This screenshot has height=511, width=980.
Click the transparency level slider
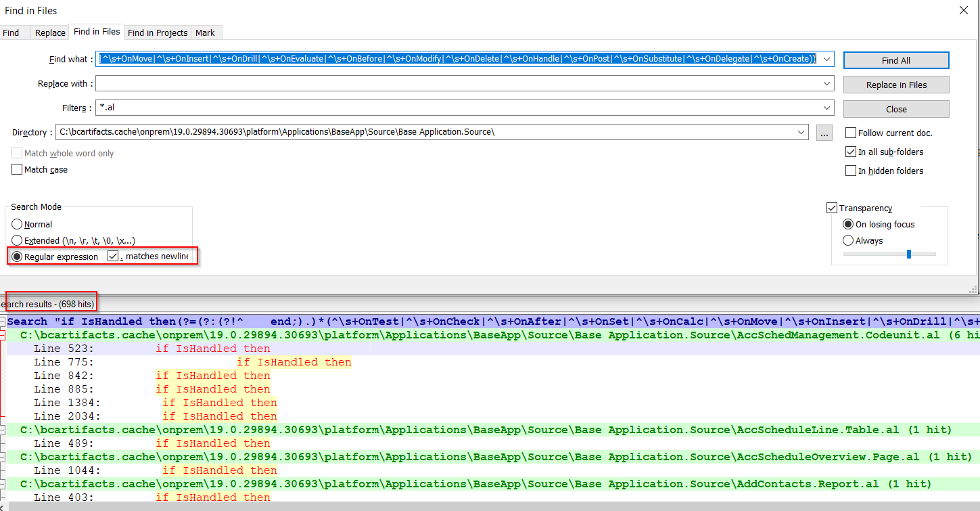908,254
